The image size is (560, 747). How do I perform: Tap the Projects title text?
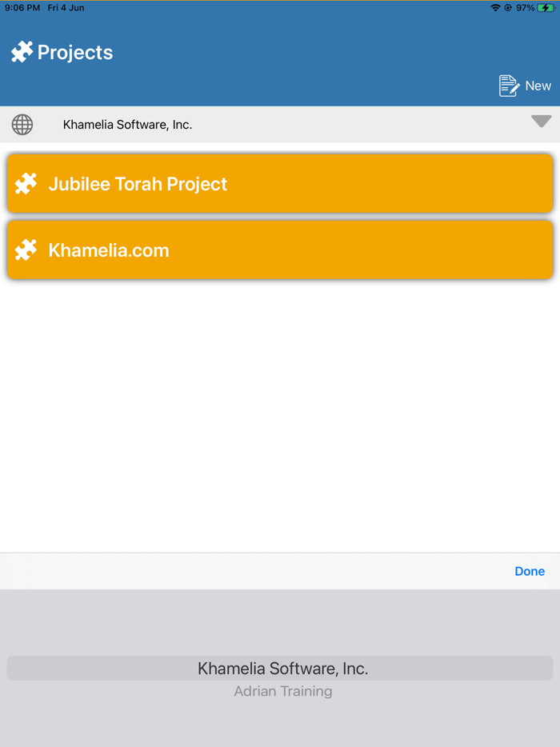point(75,52)
